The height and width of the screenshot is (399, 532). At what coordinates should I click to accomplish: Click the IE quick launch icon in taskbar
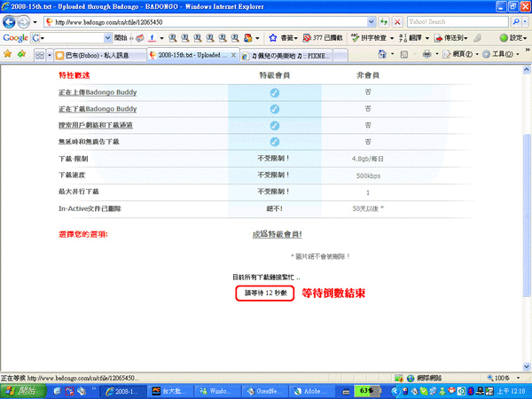[57, 391]
